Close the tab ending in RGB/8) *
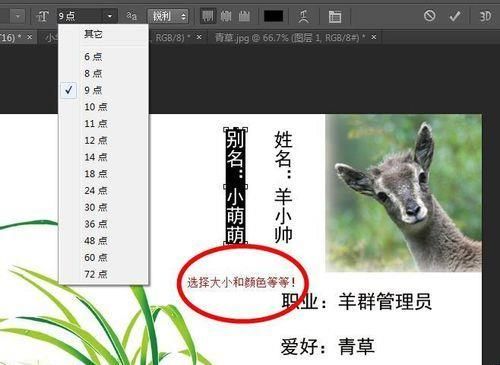Screen dimensions: 500x365 (199, 37)
